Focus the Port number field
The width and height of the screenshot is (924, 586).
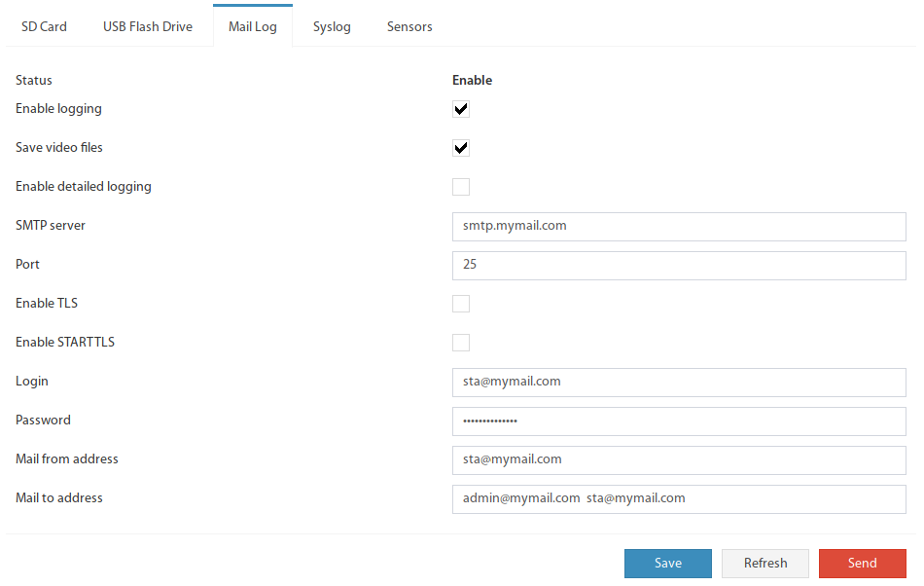pyautogui.click(x=679, y=266)
